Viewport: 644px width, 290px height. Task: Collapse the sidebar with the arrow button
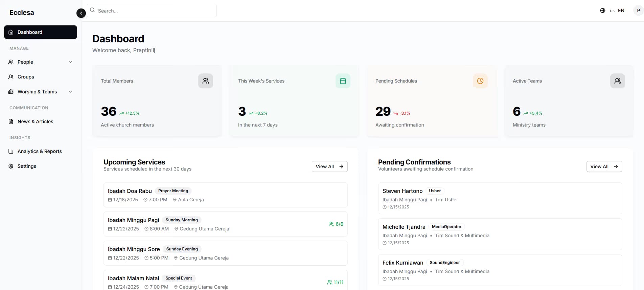(x=81, y=13)
